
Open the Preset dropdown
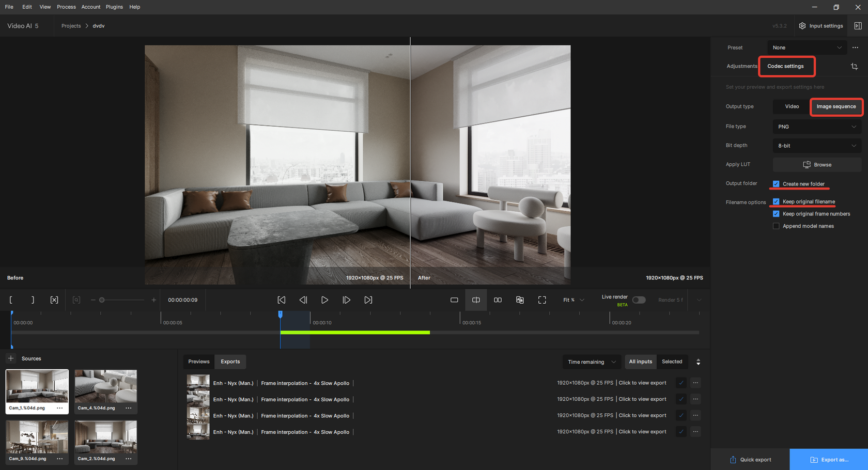[x=807, y=48]
